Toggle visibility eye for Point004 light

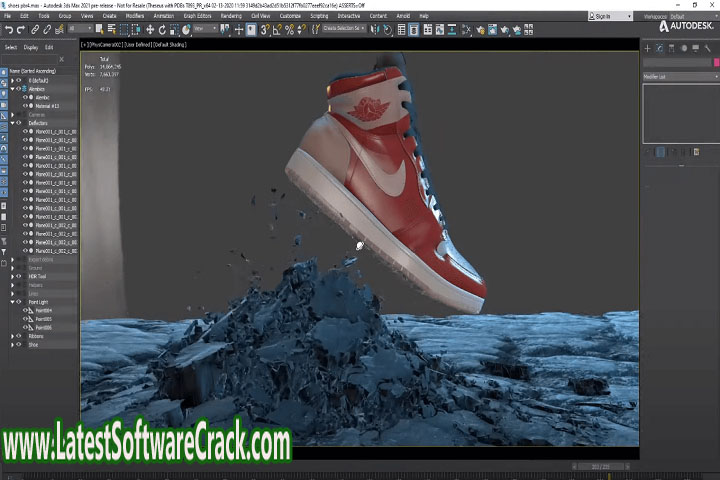(26, 310)
